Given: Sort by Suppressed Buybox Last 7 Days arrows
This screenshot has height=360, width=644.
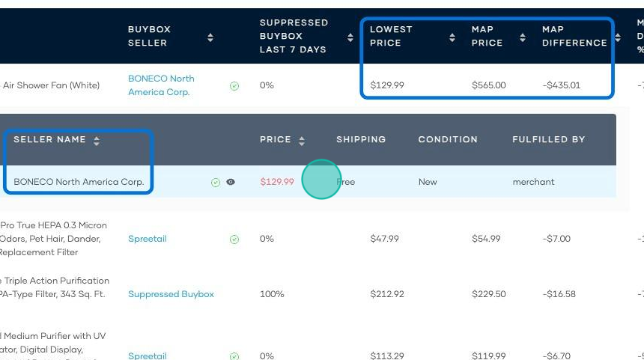Looking at the screenshot, I should pyautogui.click(x=350, y=37).
